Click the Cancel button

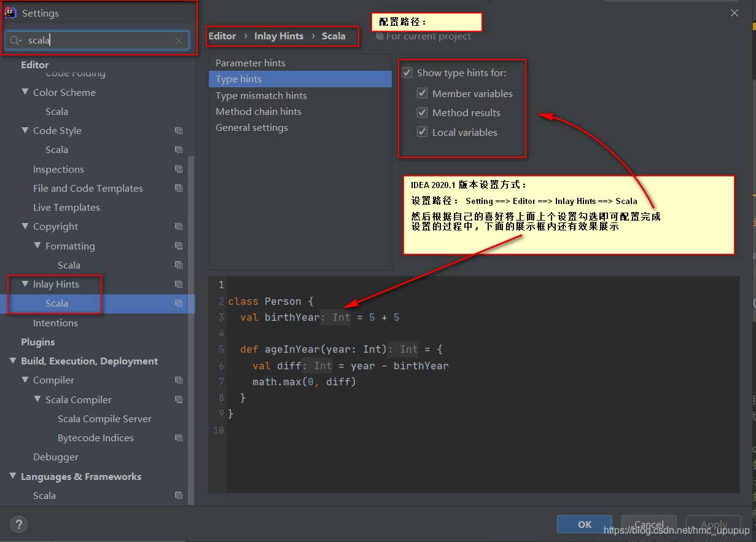(x=649, y=524)
